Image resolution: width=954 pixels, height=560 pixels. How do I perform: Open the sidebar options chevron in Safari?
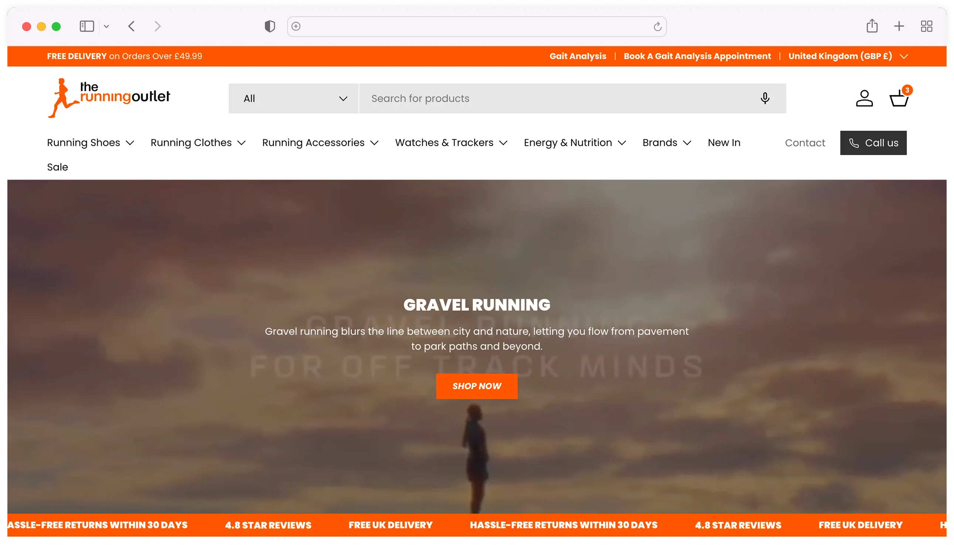[106, 26]
